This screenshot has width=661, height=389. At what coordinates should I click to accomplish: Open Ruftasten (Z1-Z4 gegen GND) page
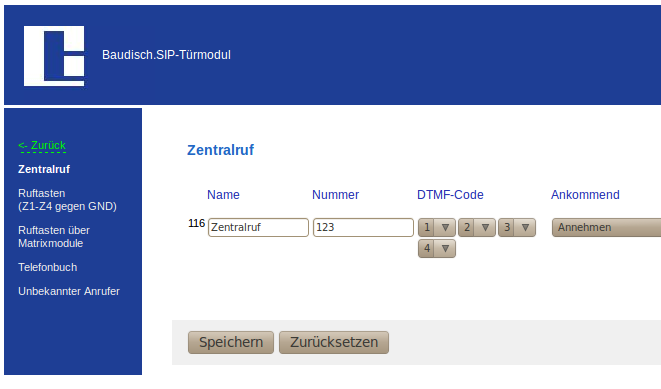[67, 200]
